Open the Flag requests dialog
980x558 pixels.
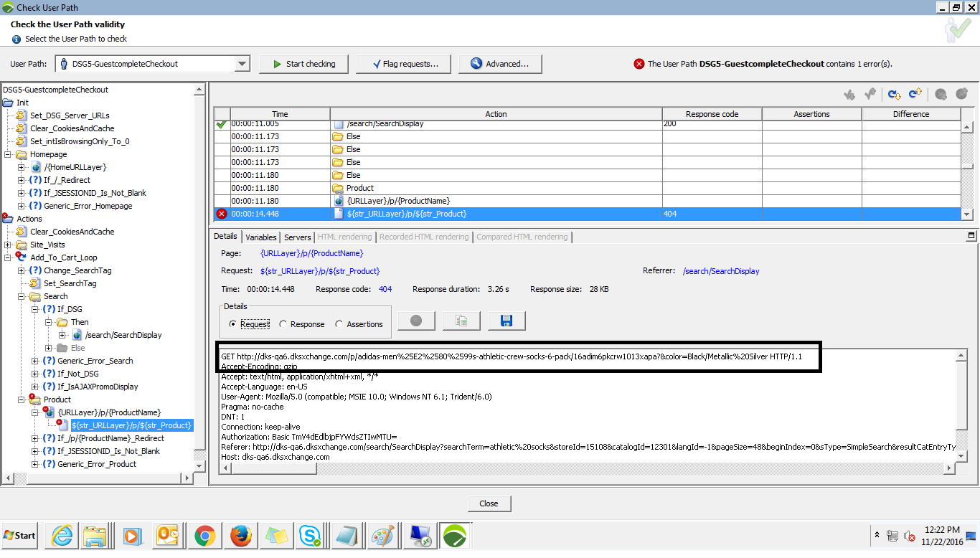tap(403, 63)
